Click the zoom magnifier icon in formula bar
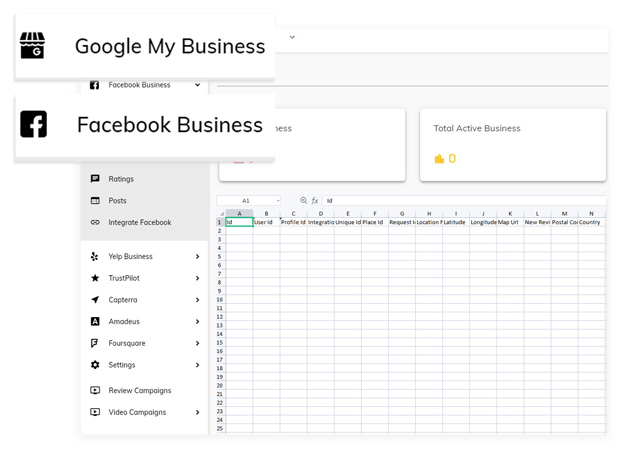This screenshot has width=624, height=452. click(304, 201)
